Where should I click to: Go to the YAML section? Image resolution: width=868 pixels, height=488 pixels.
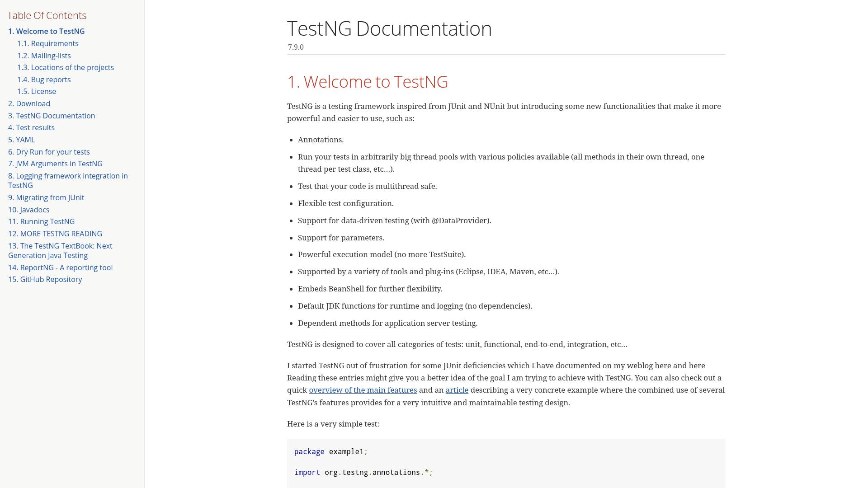tap(21, 140)
